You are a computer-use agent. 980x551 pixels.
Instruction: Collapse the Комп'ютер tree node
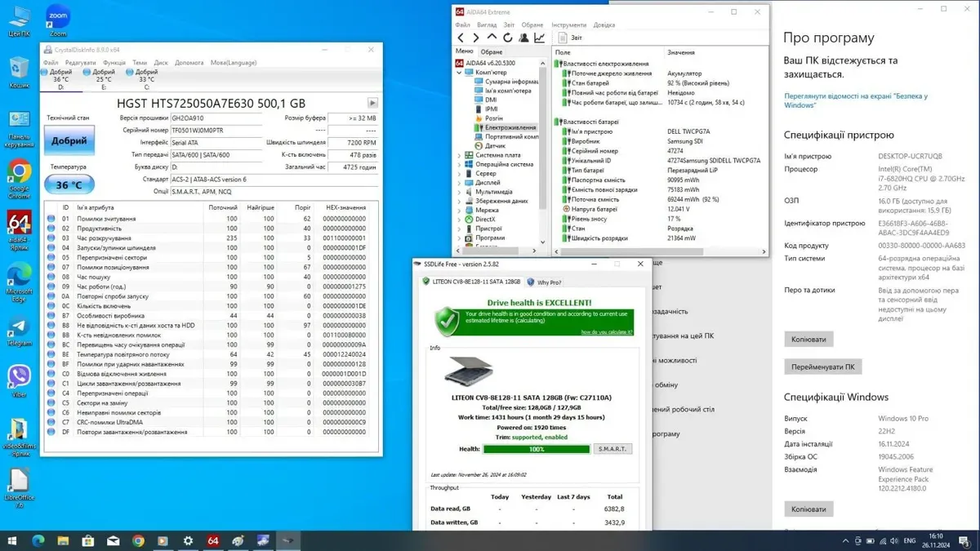(459, 73)
